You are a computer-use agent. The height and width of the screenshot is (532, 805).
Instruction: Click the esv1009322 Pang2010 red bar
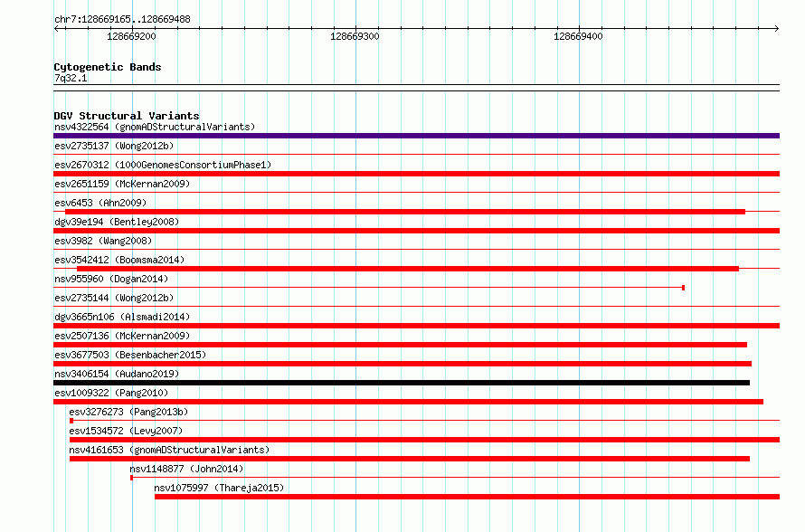(x=408, y=402)
